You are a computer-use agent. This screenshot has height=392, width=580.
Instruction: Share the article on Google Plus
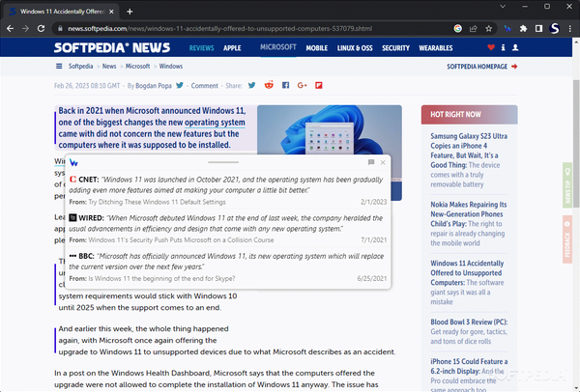(302, 85)
